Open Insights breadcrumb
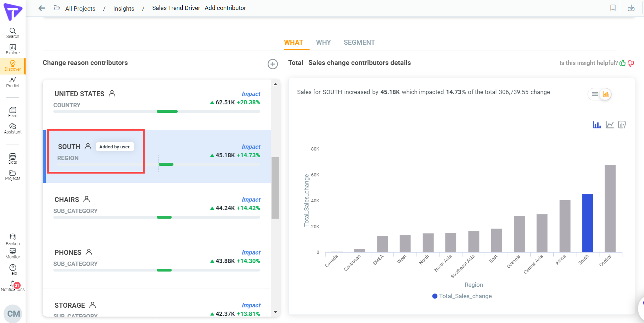 [124, 9]
